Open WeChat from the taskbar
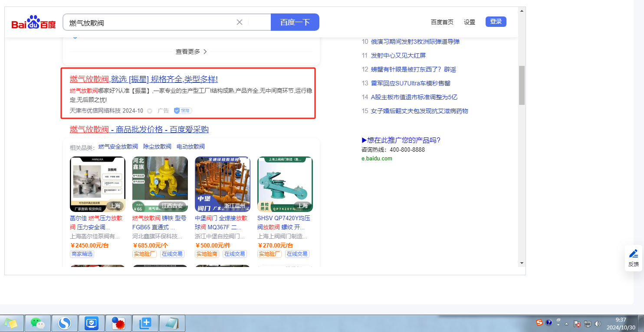The image size is (644, 332). coord(38,323)
